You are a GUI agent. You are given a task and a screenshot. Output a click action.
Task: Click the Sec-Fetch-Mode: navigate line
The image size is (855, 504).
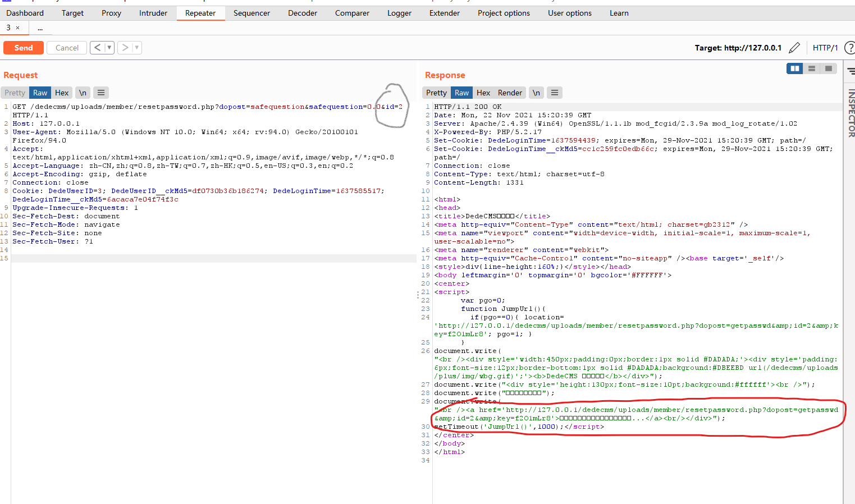(x=66, y=224)
